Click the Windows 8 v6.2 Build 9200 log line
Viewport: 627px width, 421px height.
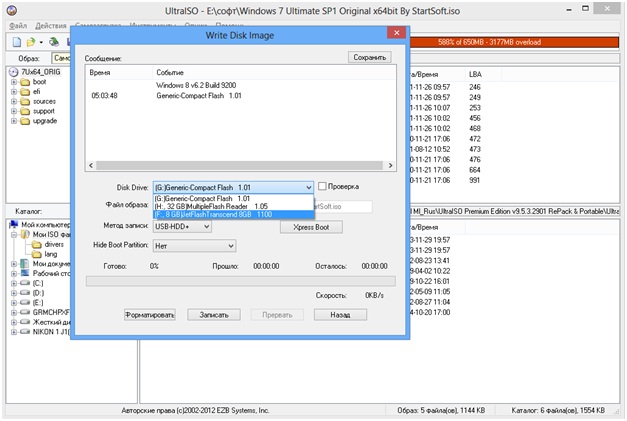point(196,85)
